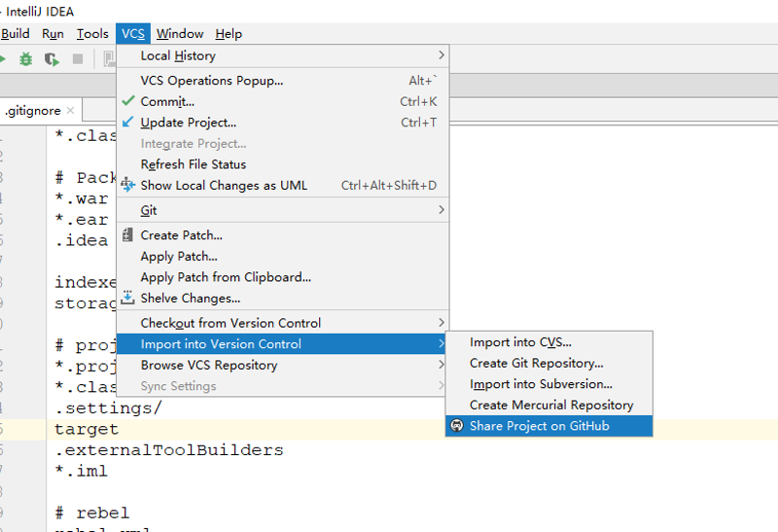
Task: Click the green Commit checkmark icon
Action: point(127,101)
